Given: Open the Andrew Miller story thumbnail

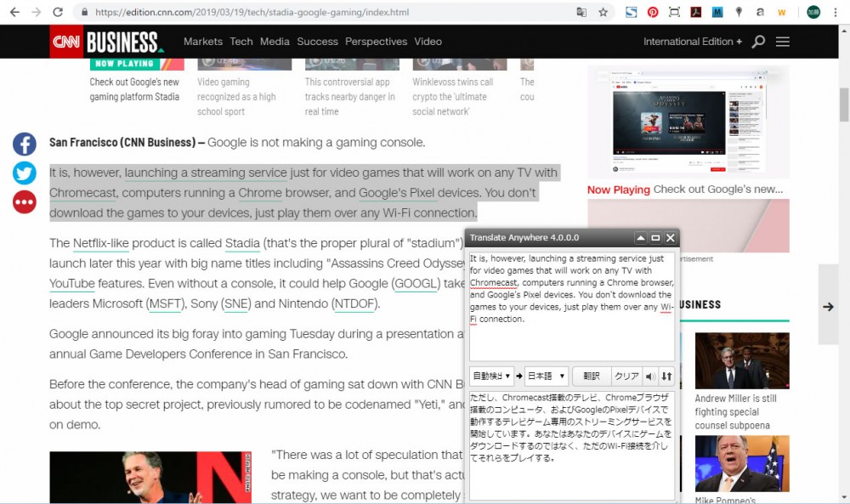Looking at the screenshot, I should click(x=742, y=360).
